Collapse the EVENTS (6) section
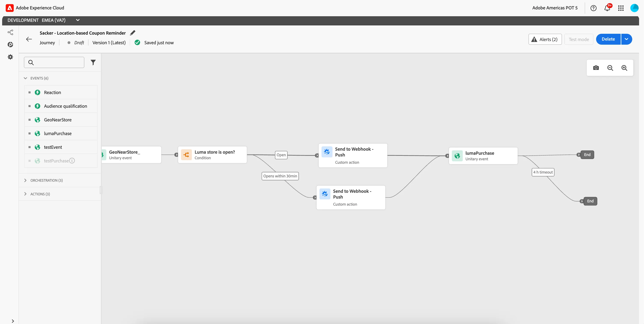644x324 pixels. point(25,78)
